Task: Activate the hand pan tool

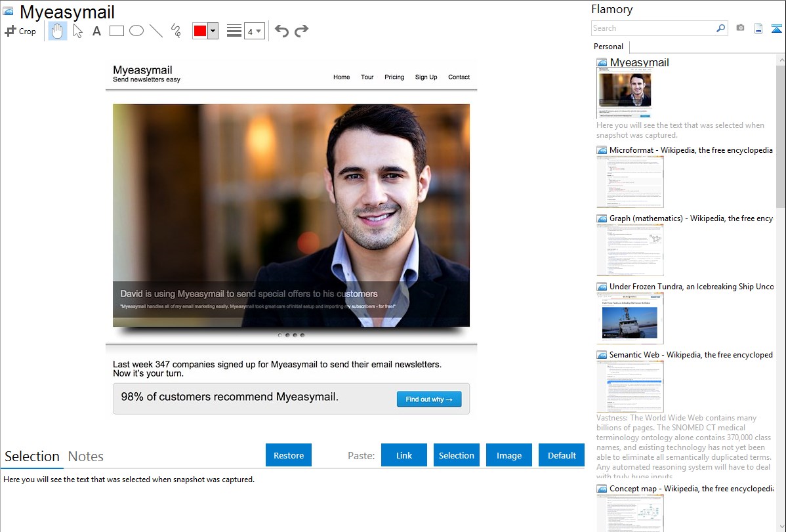Action: 58,31
